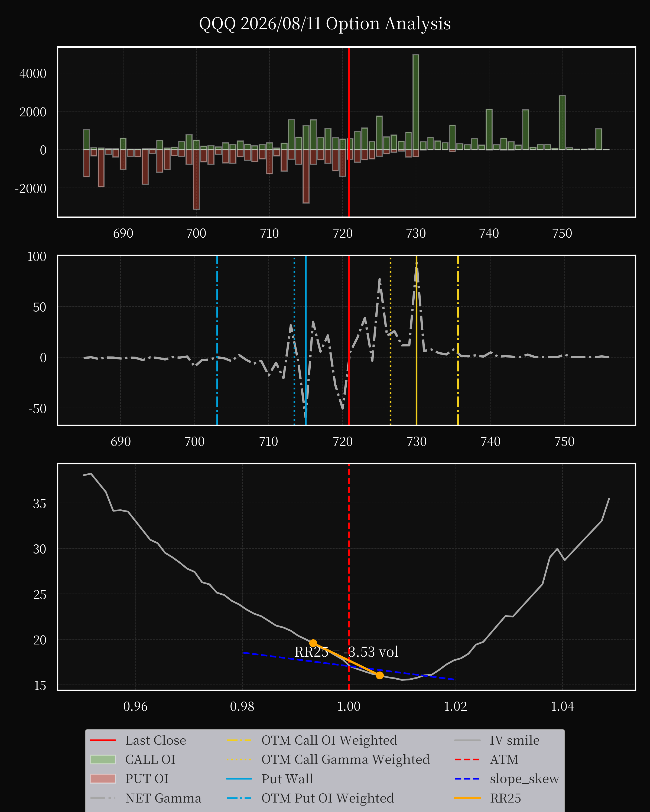Image resolution: width=650 pixels, height=812 pixels.
Task: Click the red PUT OI legend swatch
Action: [103, 778]
